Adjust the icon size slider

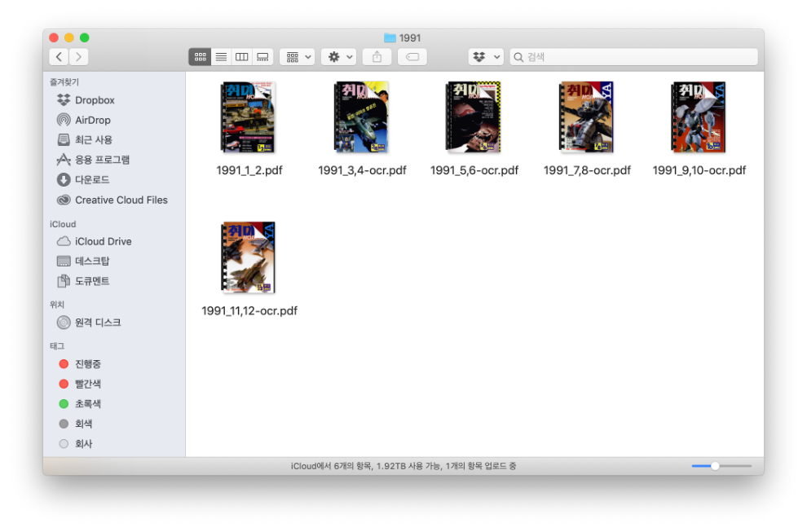tap(715, 466)
